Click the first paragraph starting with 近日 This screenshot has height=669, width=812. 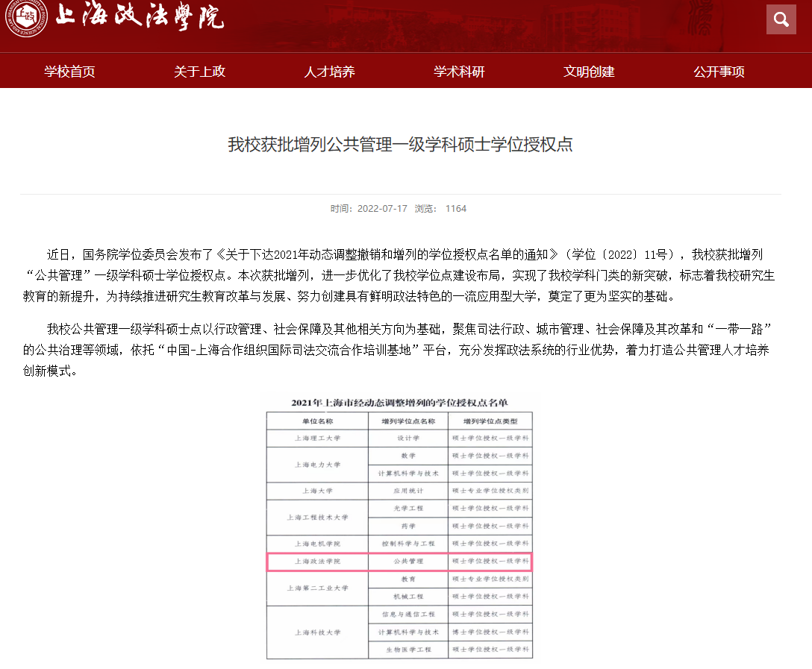pos(399,275)
